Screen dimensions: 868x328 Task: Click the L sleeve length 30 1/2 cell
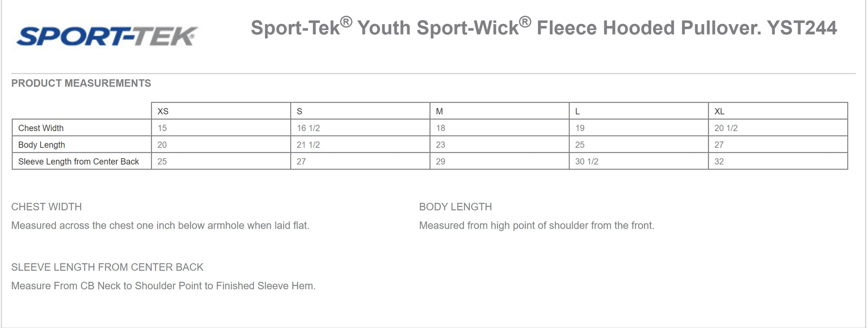(587, 161)
